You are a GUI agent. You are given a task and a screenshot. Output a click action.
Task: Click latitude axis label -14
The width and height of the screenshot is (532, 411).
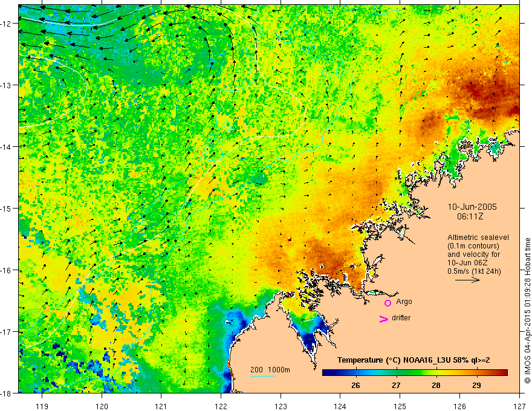(7, 147)
